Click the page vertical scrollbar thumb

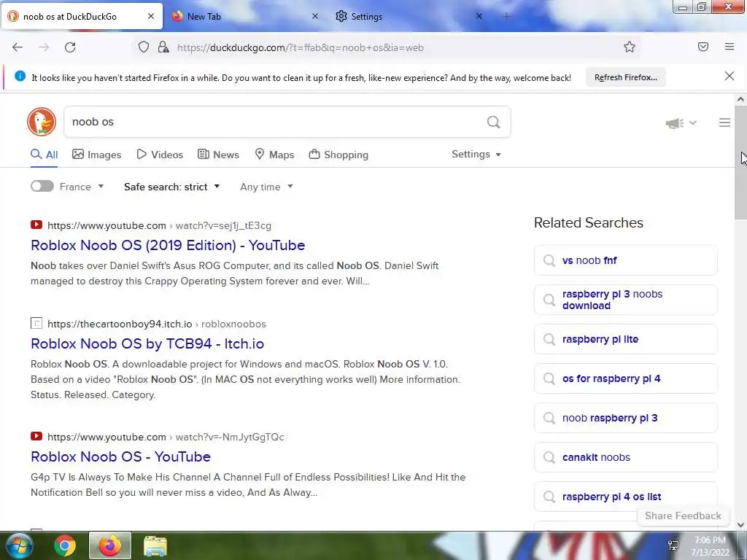coord(741,162)
